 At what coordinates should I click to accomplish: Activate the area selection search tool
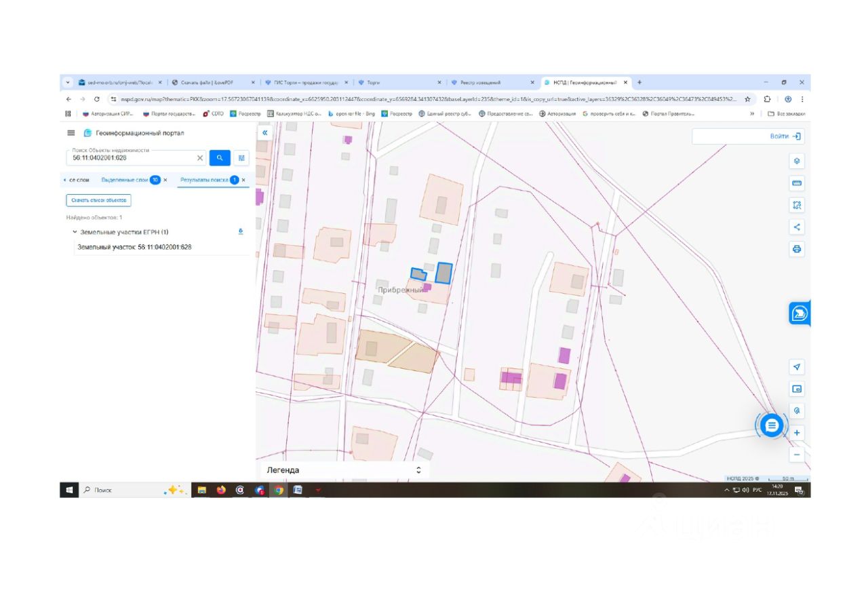click(797, 205)
